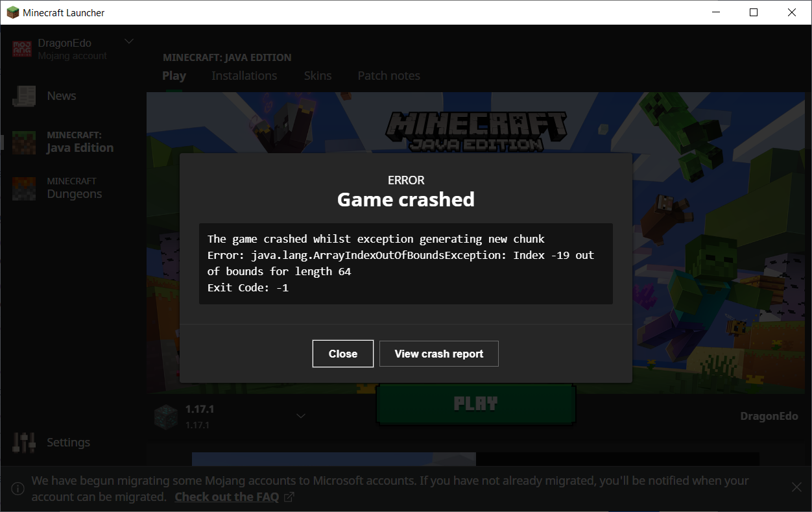Click the Minecraft Dungeons game icon
Image resolution: width=812 pixels, height=512 pixels.
coord(24,188)
